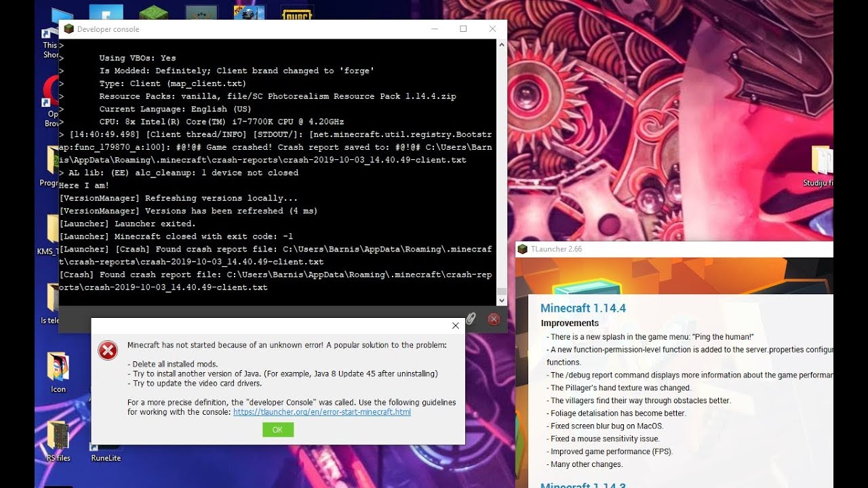The height and width of the screenshot is (488, 868).
Task: Click the 'CPU: 8x Intel(R) Core(TM) i7-7700K' line
Action: 222,122
